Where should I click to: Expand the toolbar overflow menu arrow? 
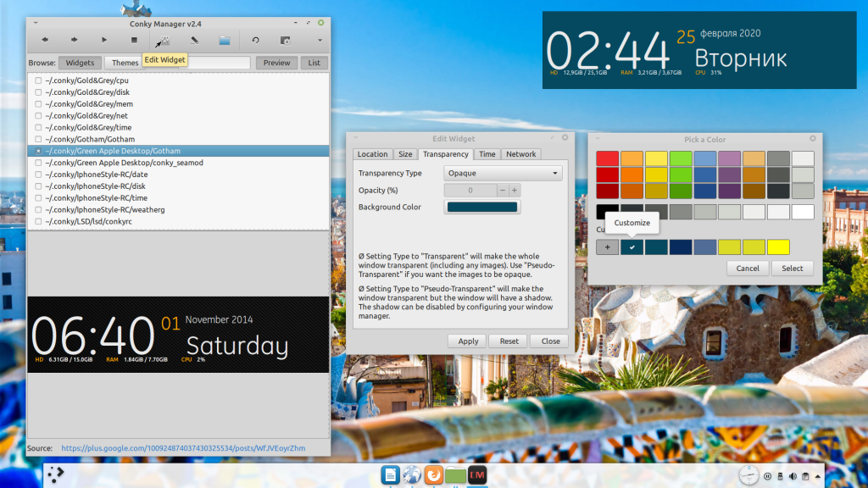tap(320, 40)
